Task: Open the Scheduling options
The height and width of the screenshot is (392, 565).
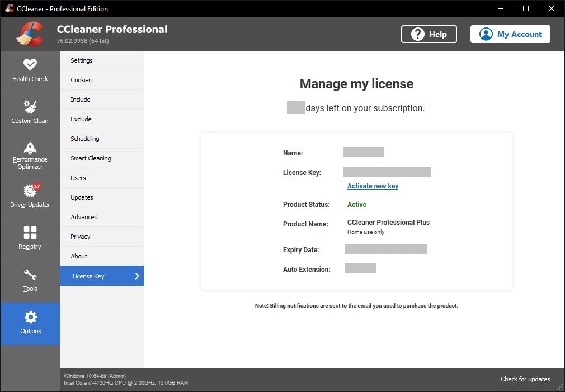Action: [x=85, y=139]
